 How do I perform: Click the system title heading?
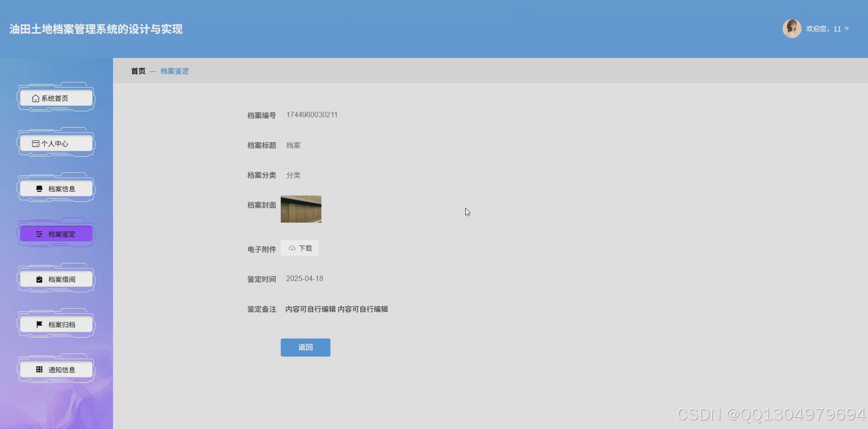[95, 29]
